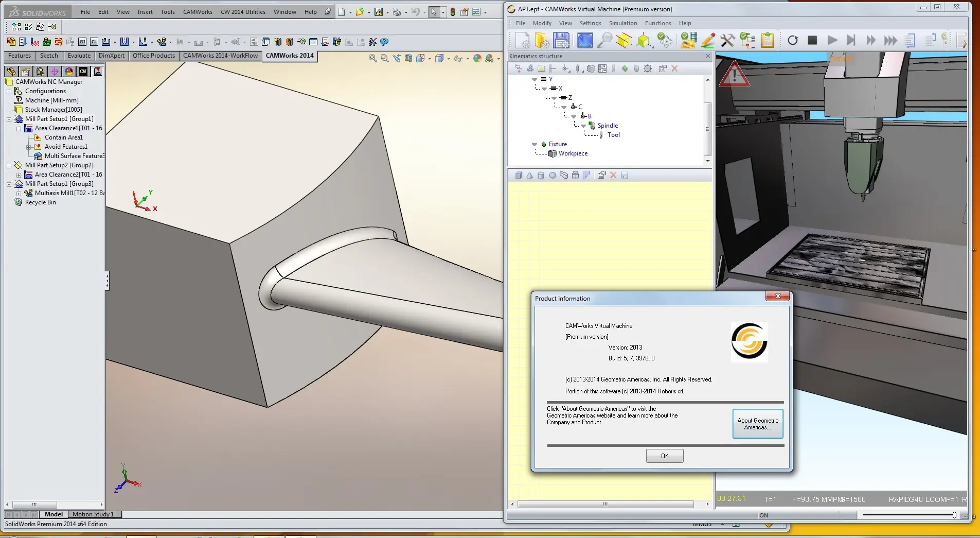The height and width of the screenshot is (538, 980).
Task: Expand Multiaxis Mill1 tree node
Action: [x=19, y=194]
